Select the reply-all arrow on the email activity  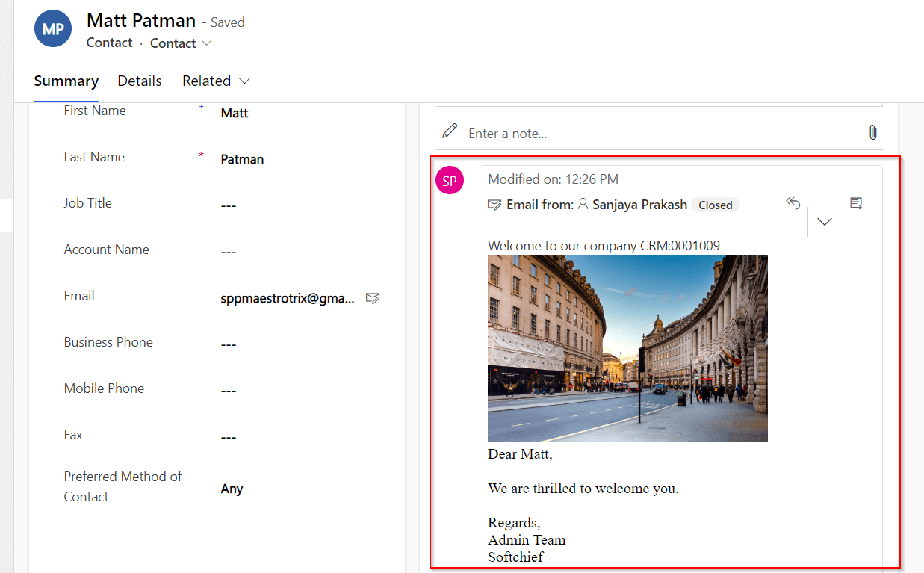(793, 202)
